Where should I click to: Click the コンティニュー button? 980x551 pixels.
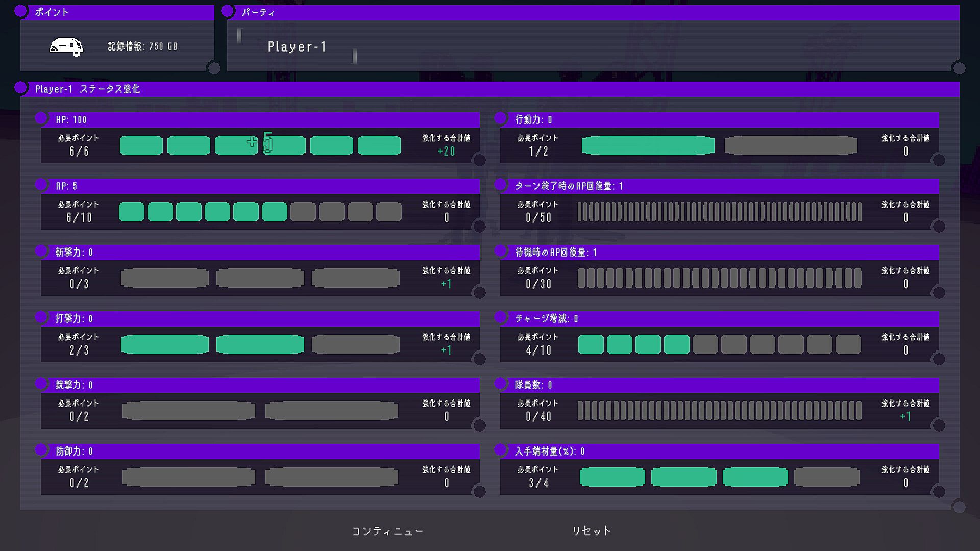pos(388,531)
